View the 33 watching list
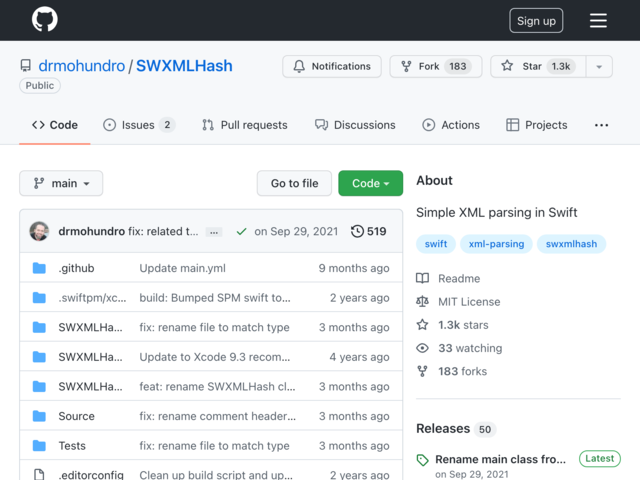 [x=470, y=348]
